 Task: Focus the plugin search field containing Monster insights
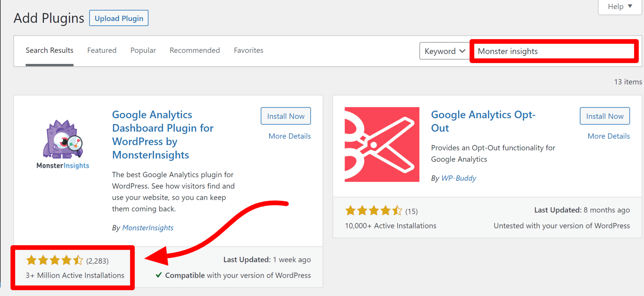click(554, 51)
